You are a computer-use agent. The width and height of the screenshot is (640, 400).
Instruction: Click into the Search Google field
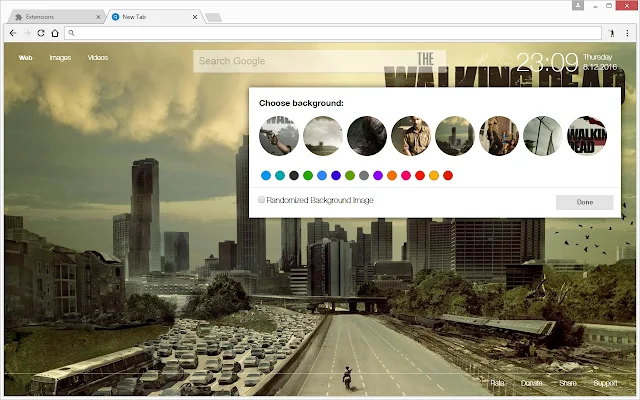319,61
